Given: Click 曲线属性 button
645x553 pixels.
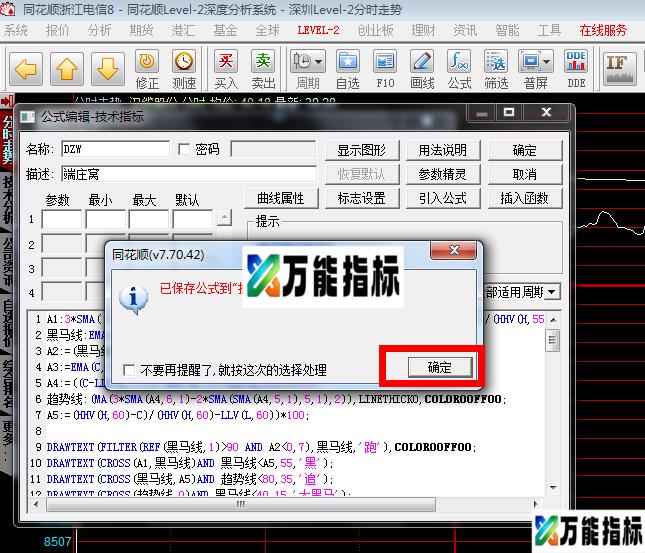Looking at the screenshot, I should coord(281,198).
